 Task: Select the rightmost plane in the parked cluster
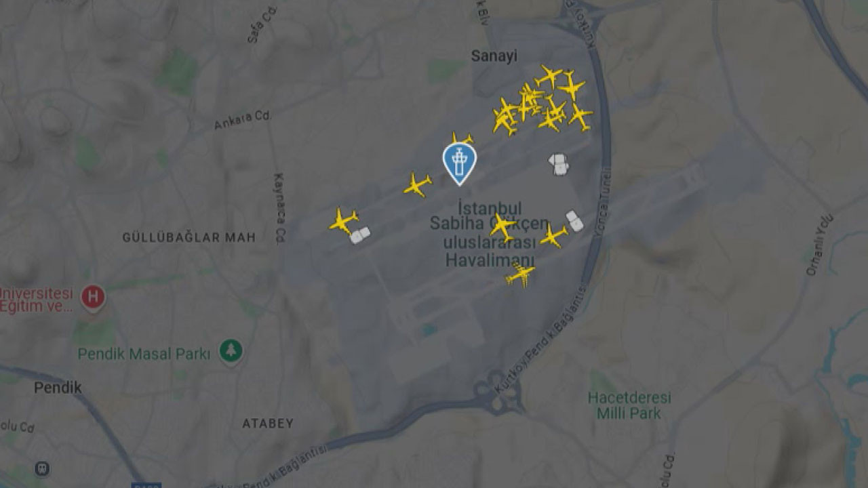[x=580, y=117]
